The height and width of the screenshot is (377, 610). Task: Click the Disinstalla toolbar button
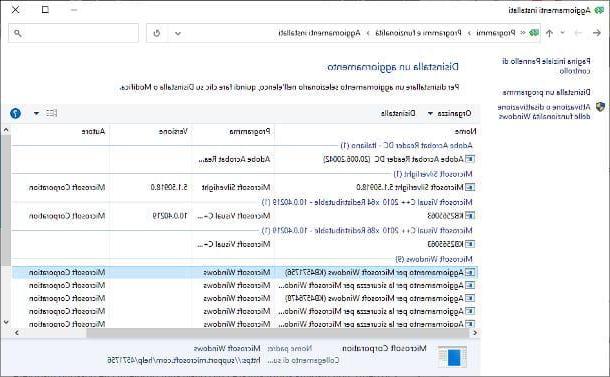(398, 113)
